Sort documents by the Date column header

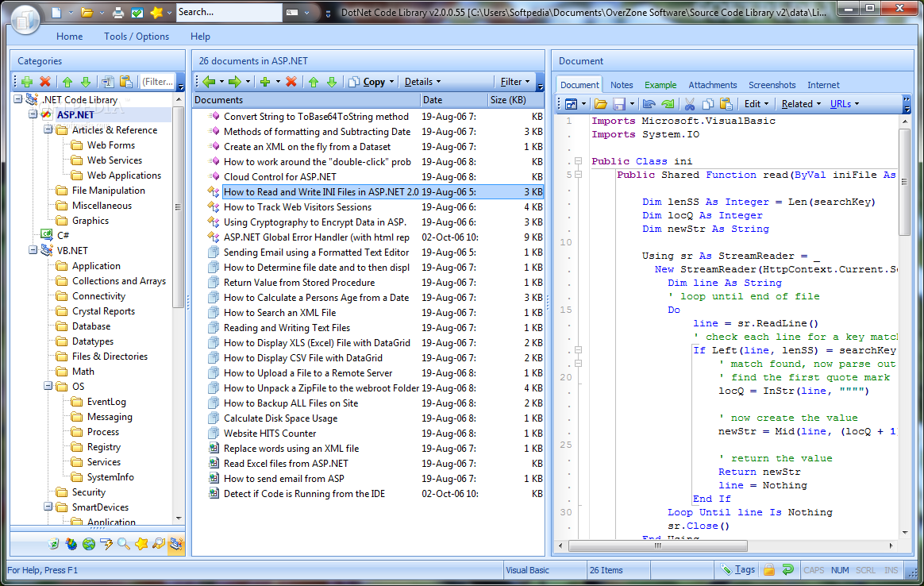tap(454, 100)
